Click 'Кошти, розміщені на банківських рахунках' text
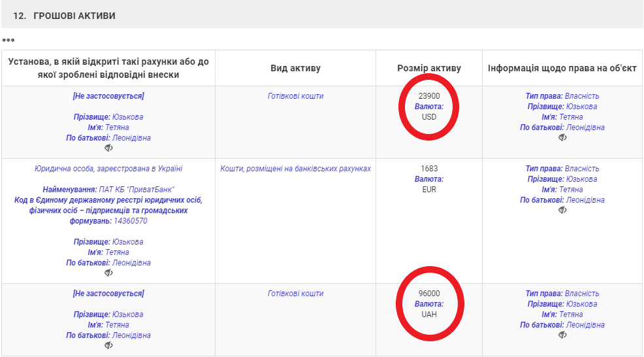644x357 pixels. [x=295, y=169]
